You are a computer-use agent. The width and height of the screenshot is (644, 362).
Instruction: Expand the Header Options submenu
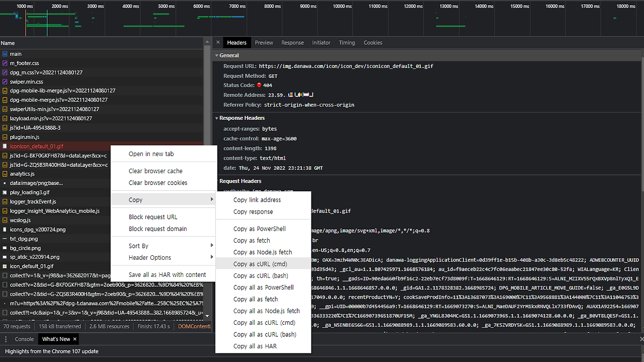click(x=164, y=257)
